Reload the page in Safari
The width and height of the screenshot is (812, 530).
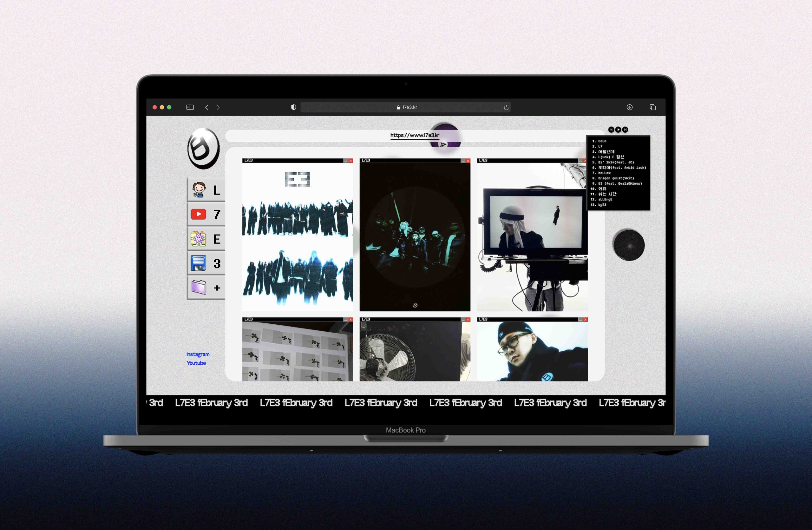pyautogui.click(x=506, y=108)
